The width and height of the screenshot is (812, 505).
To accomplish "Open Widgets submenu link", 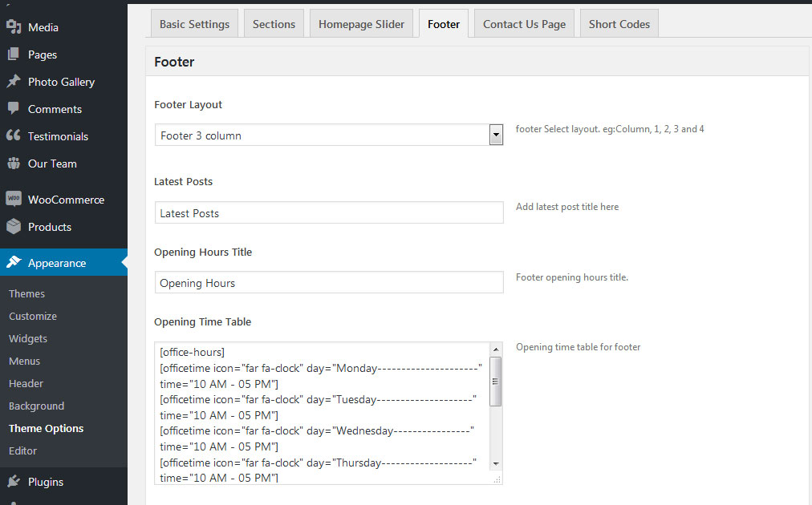I will tap(28, 339).
